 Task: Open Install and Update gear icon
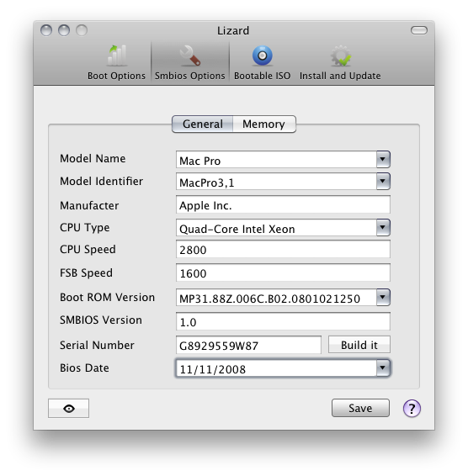click(x=340, y=56)
